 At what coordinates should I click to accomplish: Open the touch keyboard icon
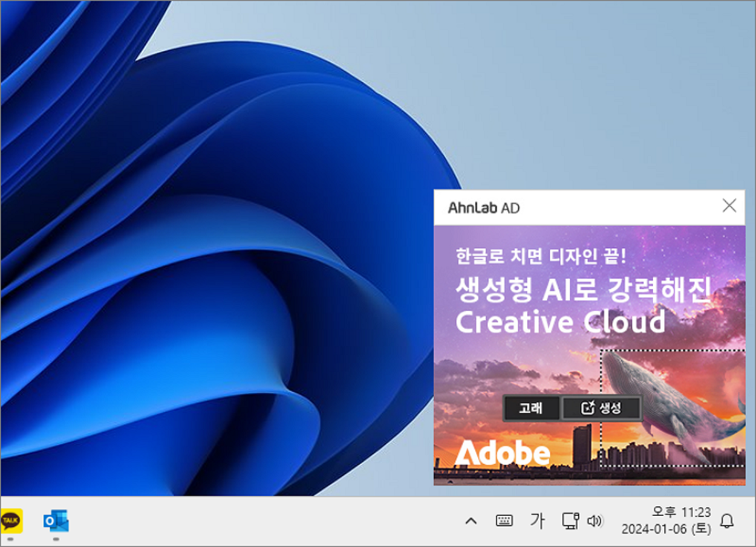pyautogui.click(x=504, y=520)
